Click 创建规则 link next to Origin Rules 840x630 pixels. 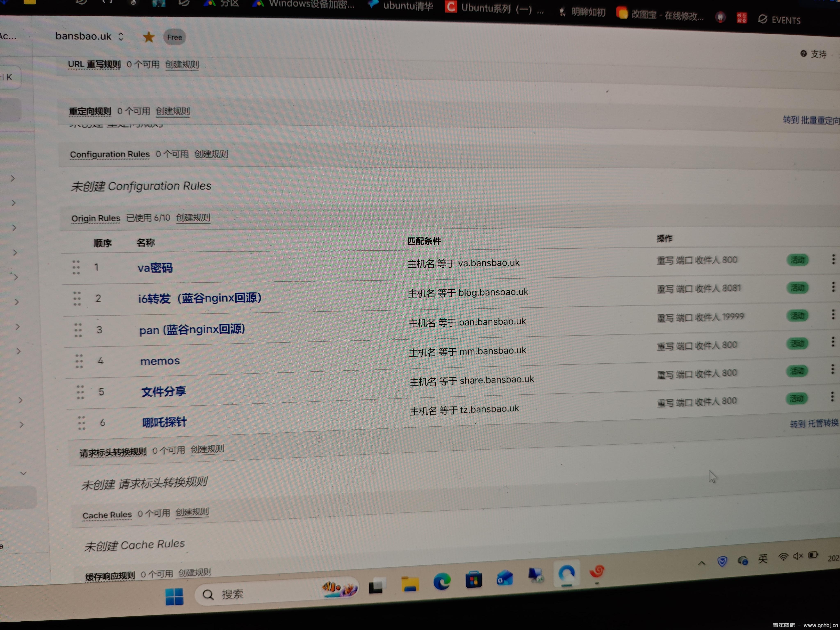pyautogui.click(x=193, y=218)
